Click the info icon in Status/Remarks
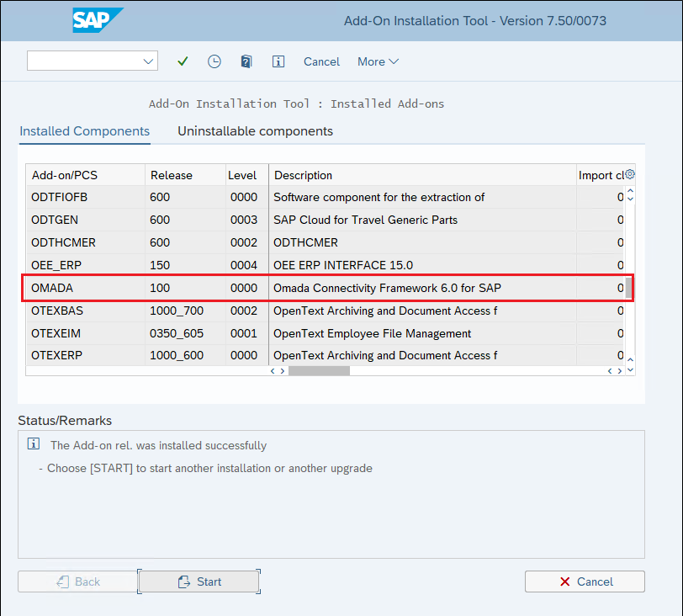This screenshot has width=683, height=616. click(34, 444)
